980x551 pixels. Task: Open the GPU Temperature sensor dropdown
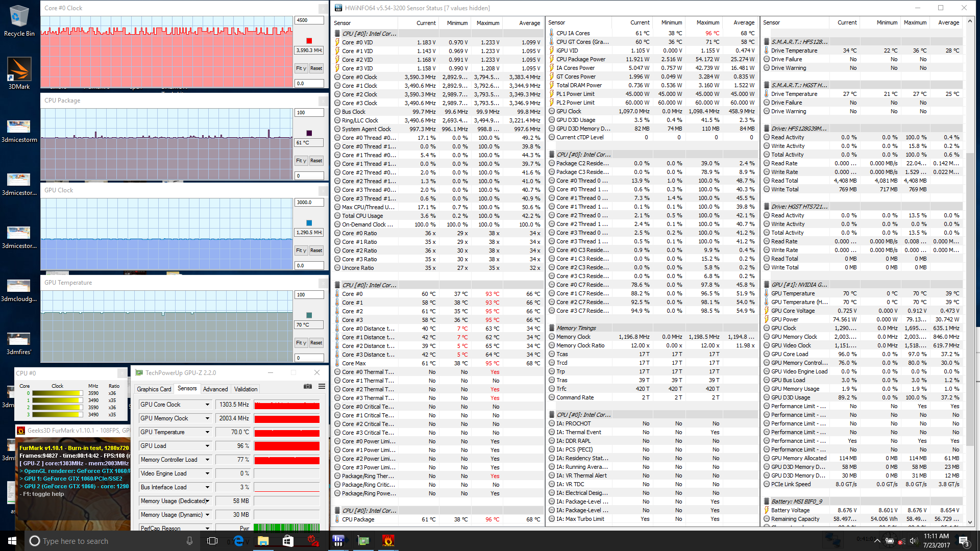(207, 432)
